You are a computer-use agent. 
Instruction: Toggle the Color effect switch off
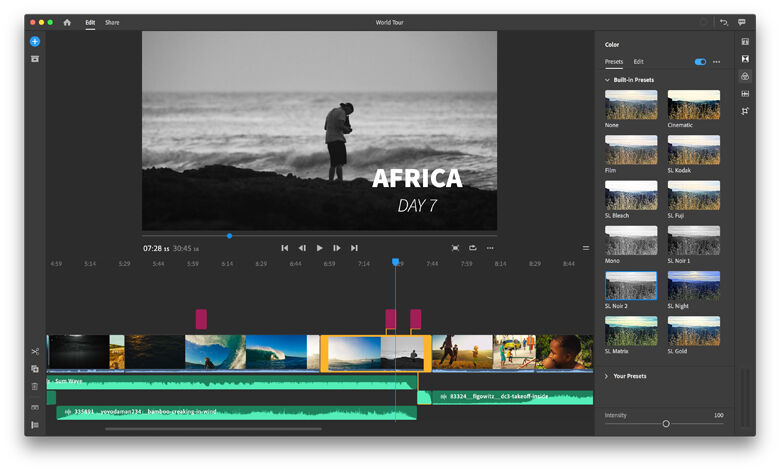(700, 62)
